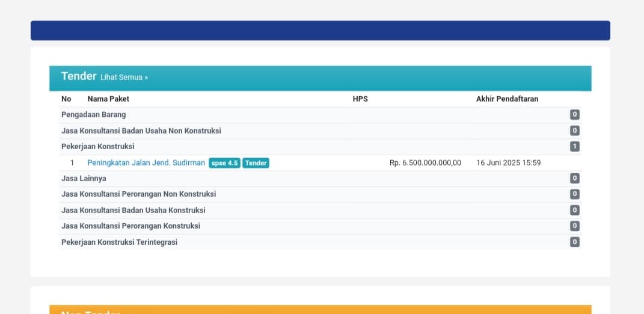
Task: Click count badge for Jasa Konsultansi Perorangan Konstruksi
Action: point(575,226)
